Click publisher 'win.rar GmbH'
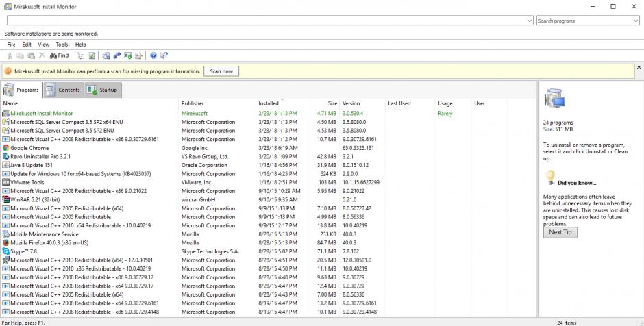 (199, 199)
